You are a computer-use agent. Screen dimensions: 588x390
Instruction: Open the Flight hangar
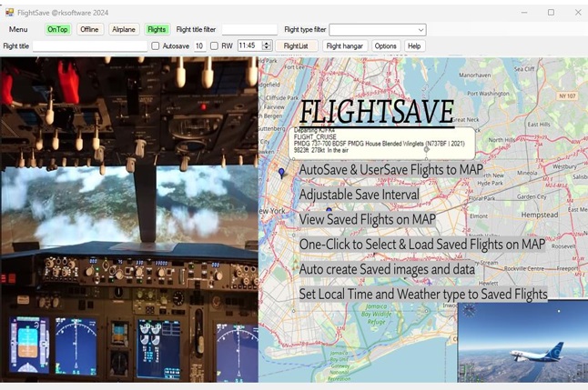pyautogui.click(x=345, y=45)
